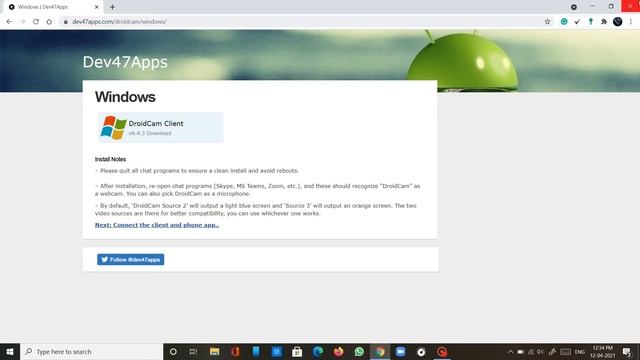Go to the browser home page
The width and height of the screenshot is (640, 360).
[49, 22]
